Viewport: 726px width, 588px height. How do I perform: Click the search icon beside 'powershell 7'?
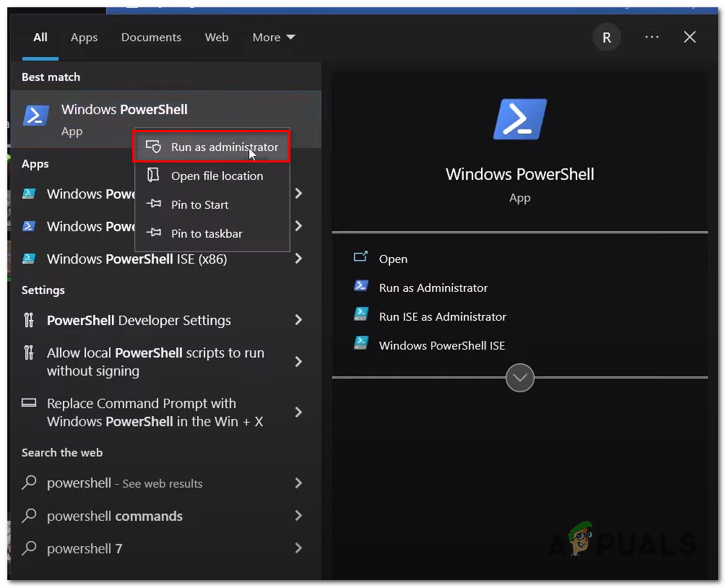pos(29,548)
